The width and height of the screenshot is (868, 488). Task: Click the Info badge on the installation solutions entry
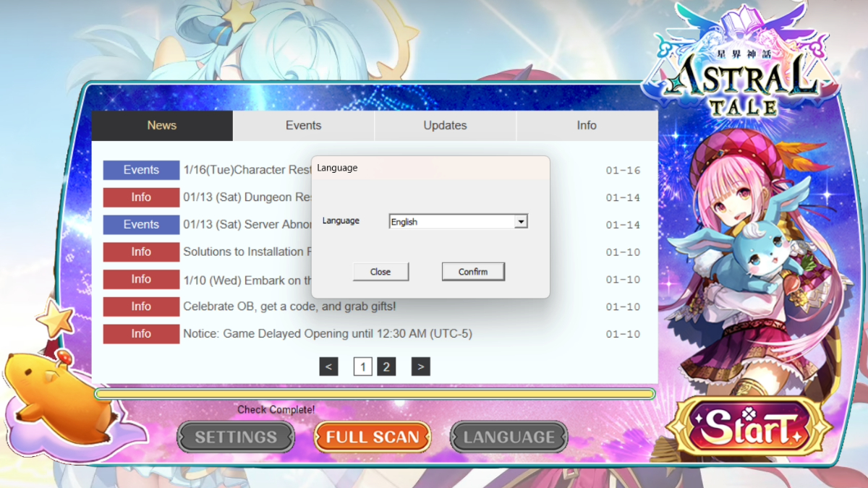point(140,252)
